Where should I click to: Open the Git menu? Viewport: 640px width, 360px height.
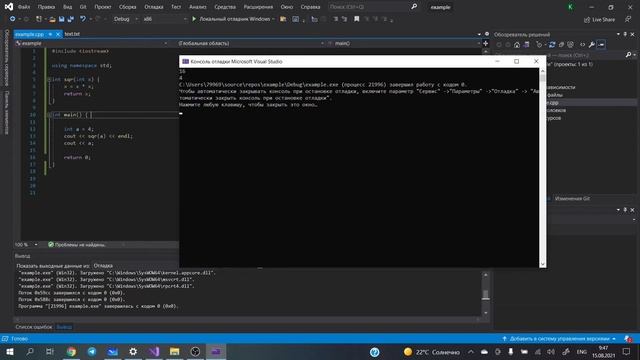83,7
